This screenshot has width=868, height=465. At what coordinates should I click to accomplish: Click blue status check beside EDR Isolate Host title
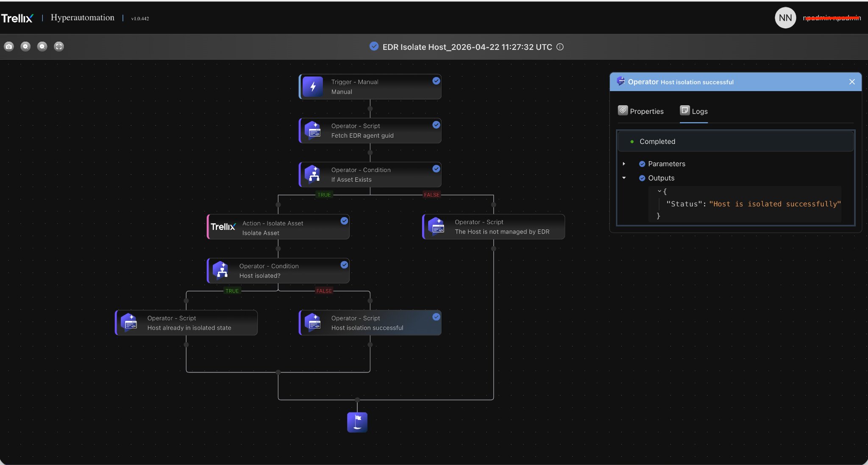point(374,46)
